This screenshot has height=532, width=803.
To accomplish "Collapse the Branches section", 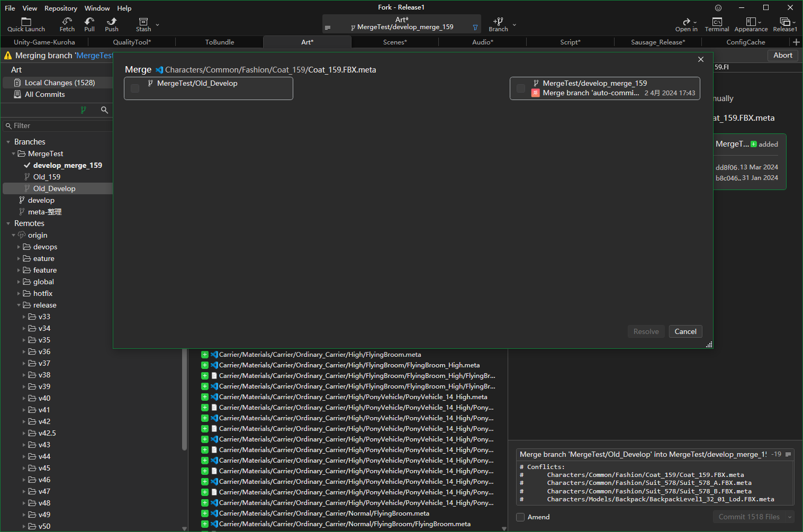I will coord(8,142).
